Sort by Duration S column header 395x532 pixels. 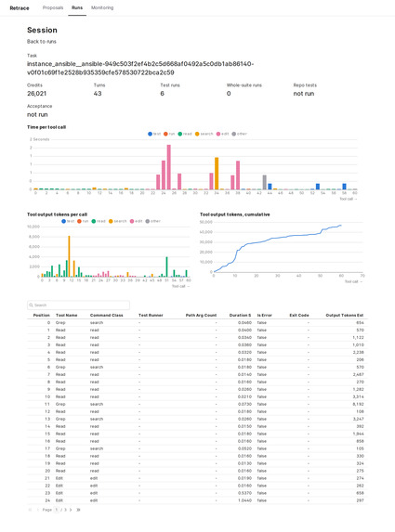pos(241,315)
